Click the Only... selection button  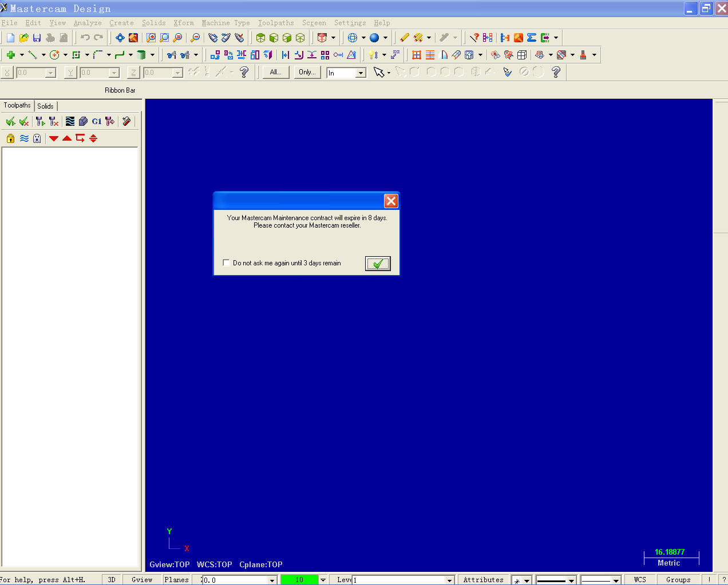coord(307,72)
